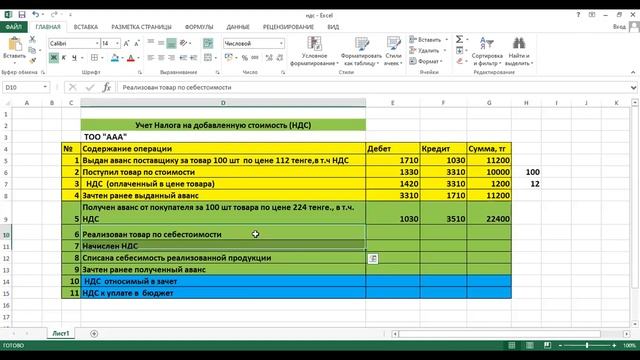Click the insert function fx icon
The width and height of the screenshot is (640, 360).
(107, 87)
